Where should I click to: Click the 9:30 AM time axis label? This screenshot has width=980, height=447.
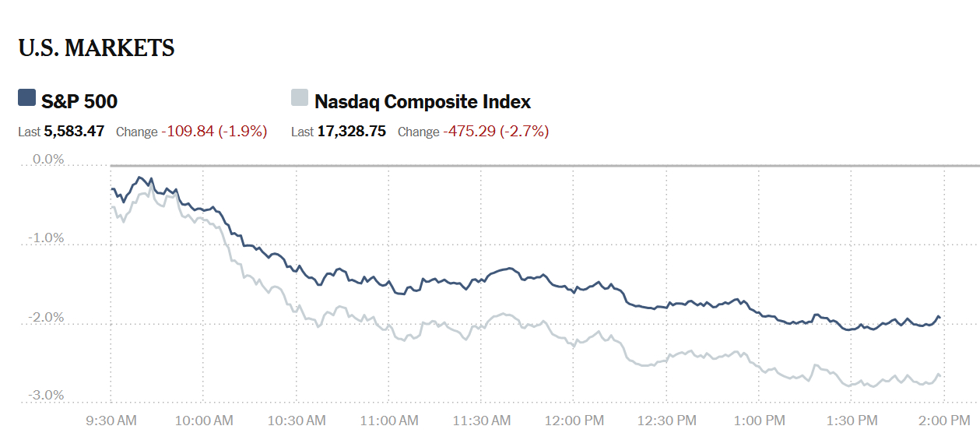tap(111, 421)
